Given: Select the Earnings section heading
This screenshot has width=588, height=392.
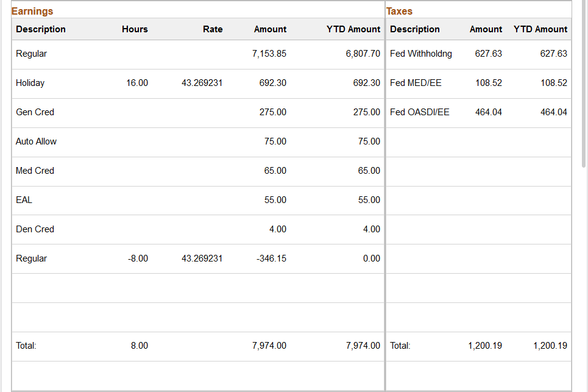Looking at the screenshot, I should (x=32, y=11).
